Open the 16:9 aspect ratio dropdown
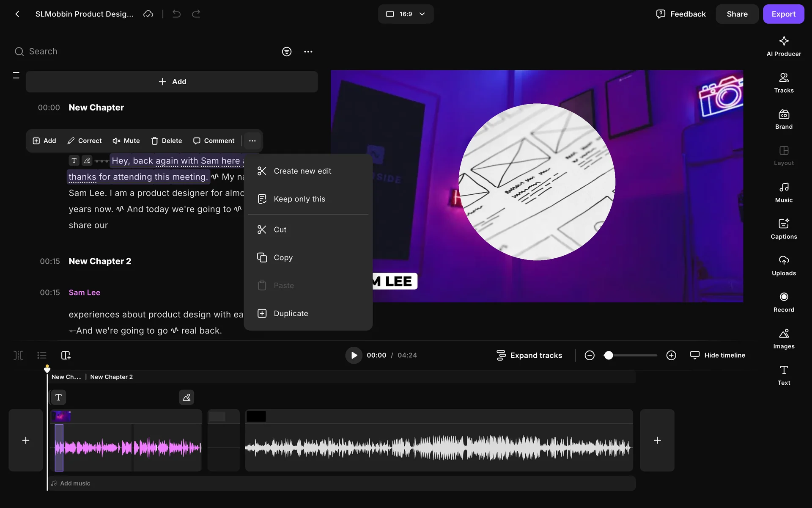This screenshot has width=812, height=508. click(405, 14)
